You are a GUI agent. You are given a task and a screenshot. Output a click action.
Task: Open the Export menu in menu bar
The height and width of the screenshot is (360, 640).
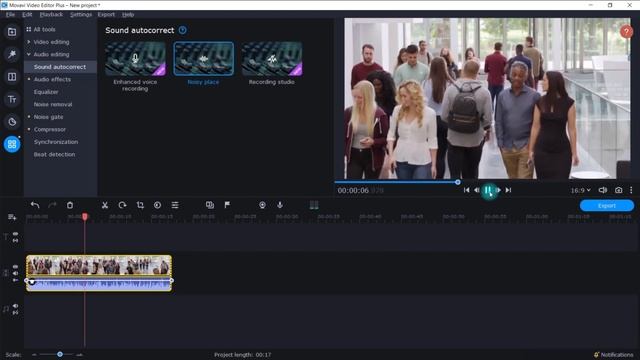(106, 14)
